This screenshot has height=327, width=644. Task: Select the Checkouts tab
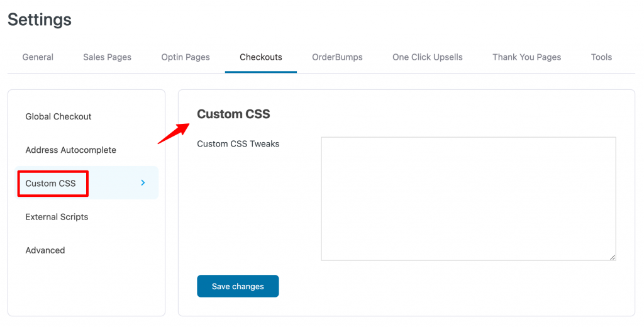coord(261,57)
